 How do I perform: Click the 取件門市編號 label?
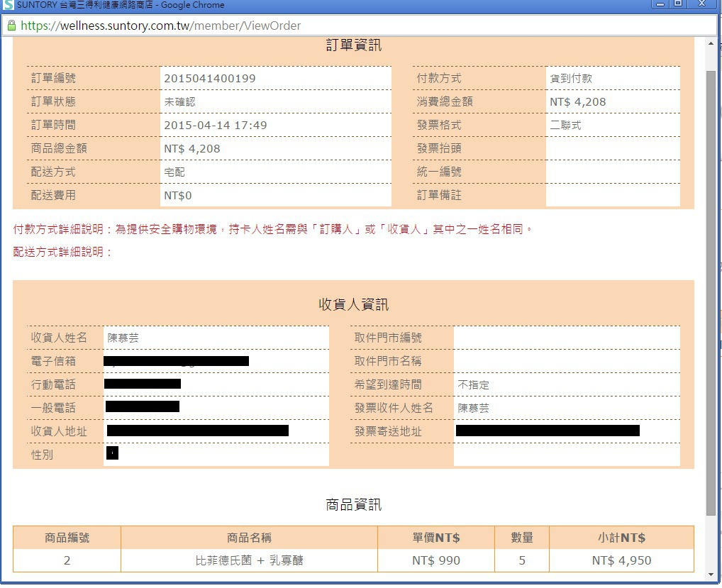tap(388, 338)
